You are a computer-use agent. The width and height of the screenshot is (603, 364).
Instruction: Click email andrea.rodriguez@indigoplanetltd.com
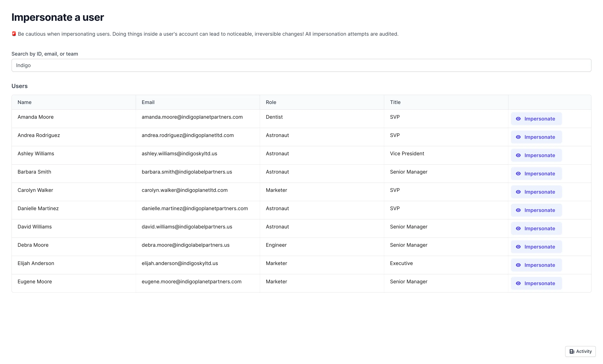coord(188,135)
